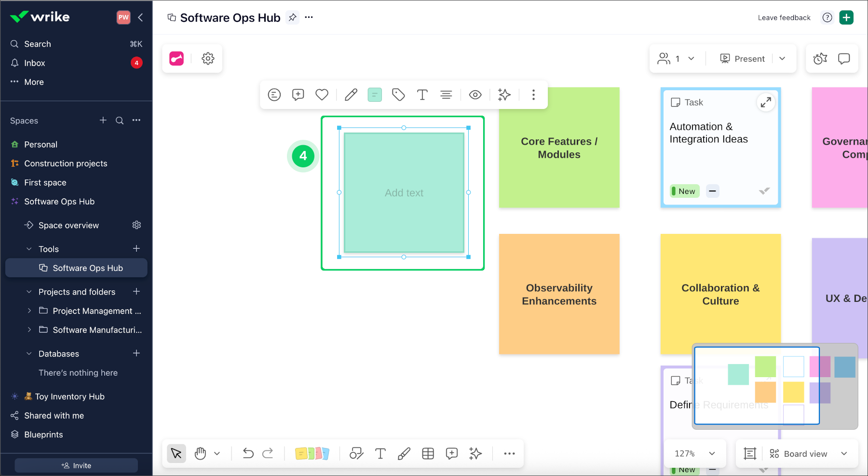The image size is (868, 476).
Task: Mark the Automation task complete checkmark
Action: 764,191
